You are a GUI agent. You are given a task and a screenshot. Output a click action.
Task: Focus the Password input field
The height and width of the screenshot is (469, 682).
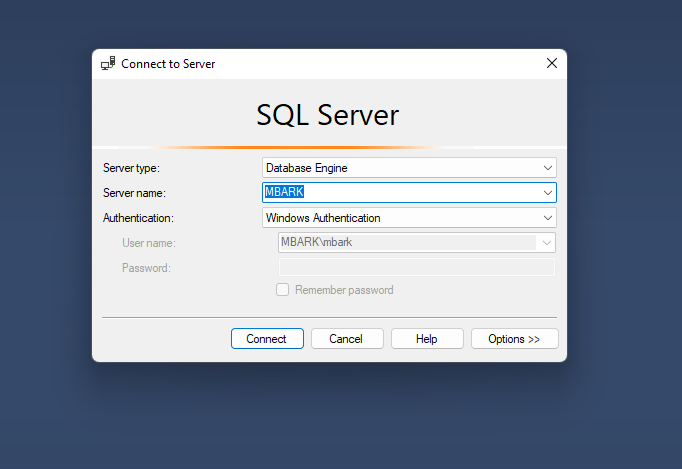tap(415, 268)
